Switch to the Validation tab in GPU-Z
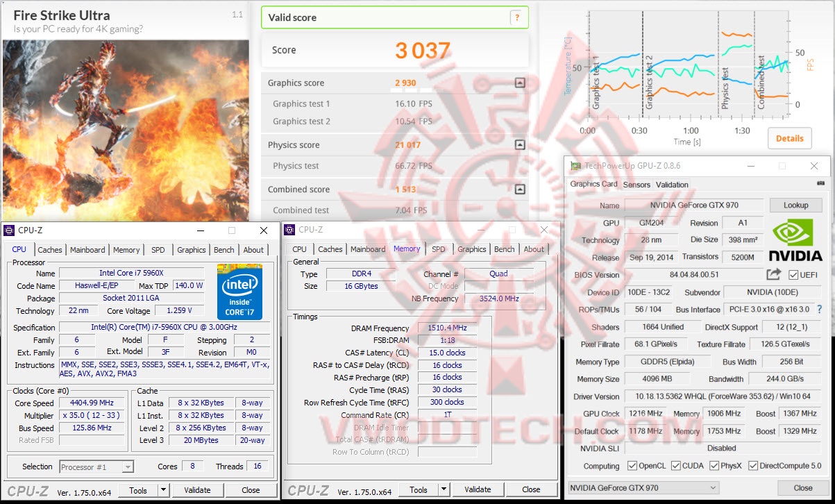This screenshot has height=504, width=835. 672,185
